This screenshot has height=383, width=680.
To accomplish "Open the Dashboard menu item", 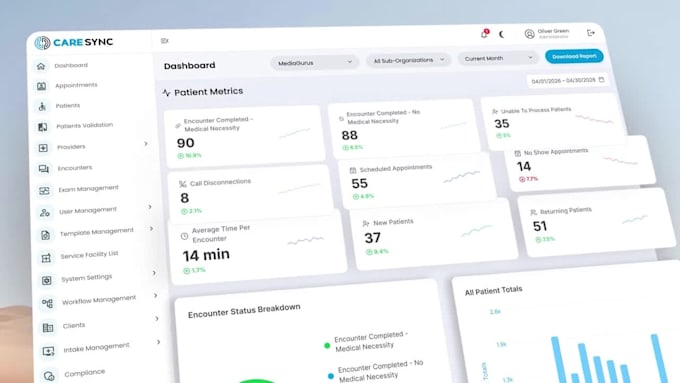I will pos(71,65).
